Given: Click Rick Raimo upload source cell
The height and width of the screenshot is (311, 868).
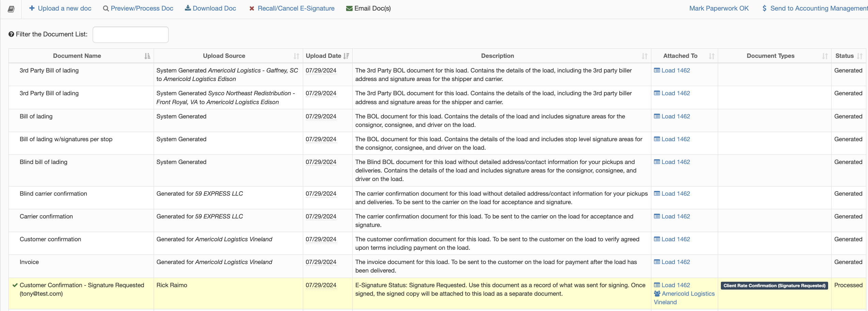Looking at the screenshot, I should 228,294.
